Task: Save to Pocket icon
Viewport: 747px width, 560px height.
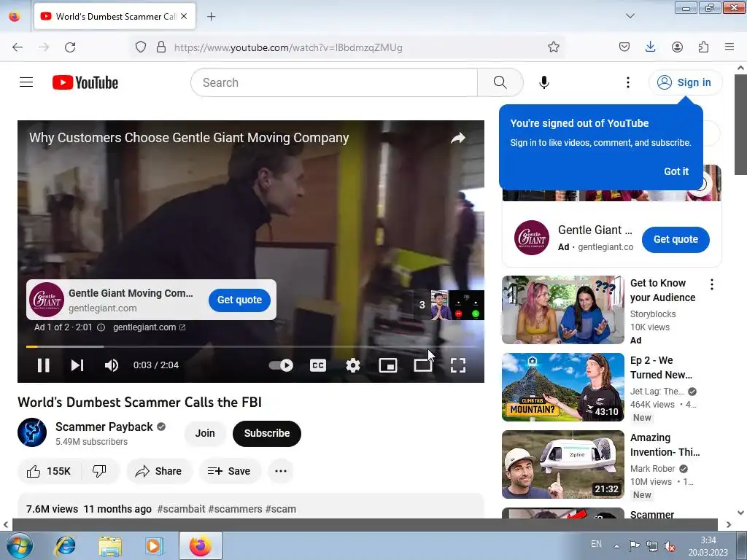Action: [x=624, y=47]
